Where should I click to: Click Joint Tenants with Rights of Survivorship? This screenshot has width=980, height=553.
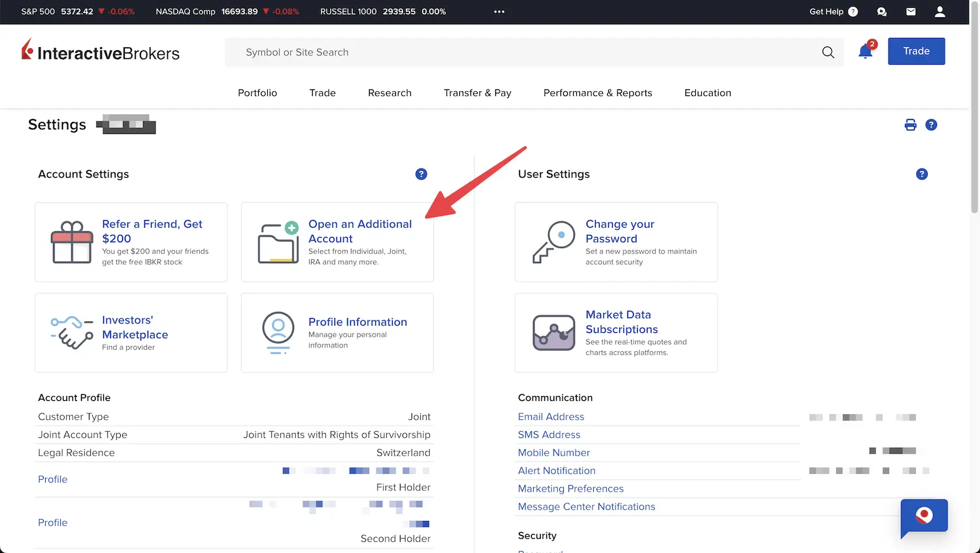(336, 435)
